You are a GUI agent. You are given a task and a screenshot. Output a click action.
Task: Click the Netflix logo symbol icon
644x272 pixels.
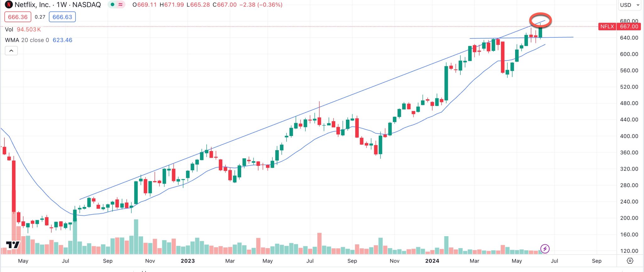[9, 5]
